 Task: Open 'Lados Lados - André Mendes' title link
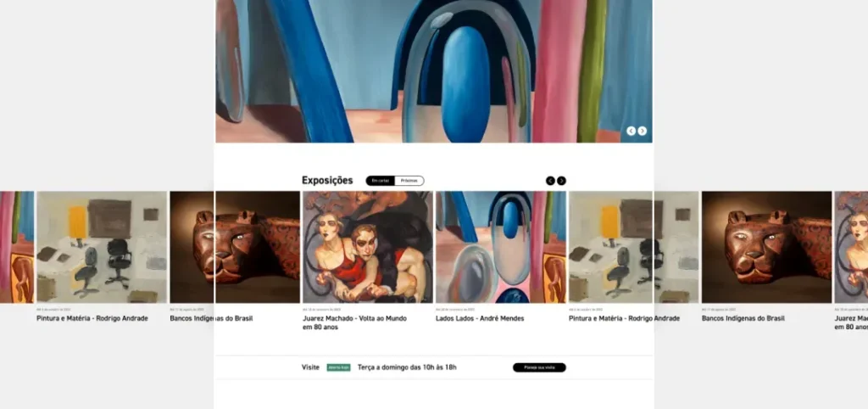tap(480, 318)
